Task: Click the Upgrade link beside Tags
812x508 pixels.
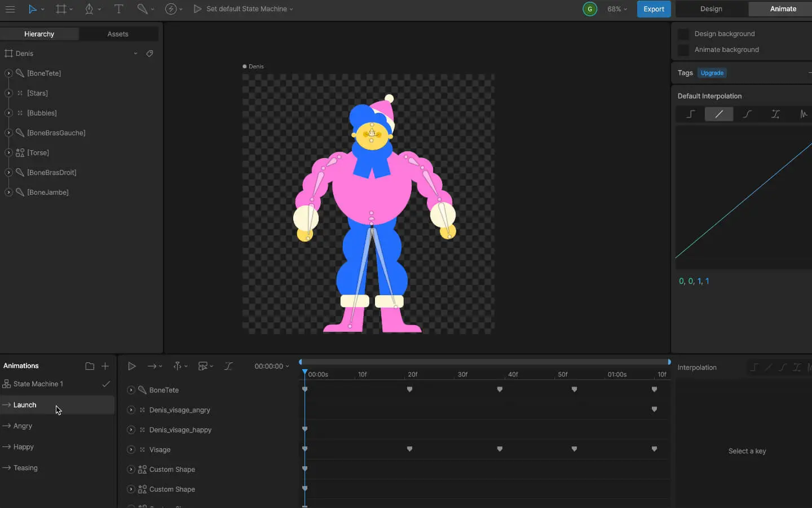Action: (x=712, y=73)
